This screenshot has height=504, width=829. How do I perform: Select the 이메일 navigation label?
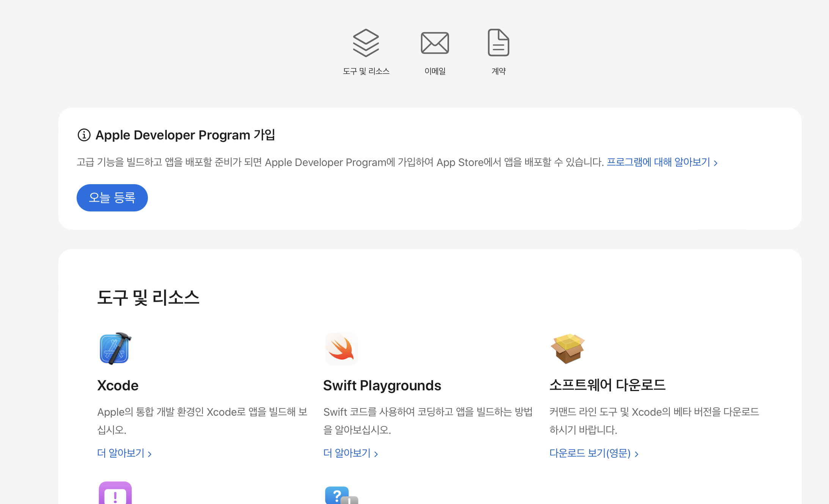tap(435, 71)
